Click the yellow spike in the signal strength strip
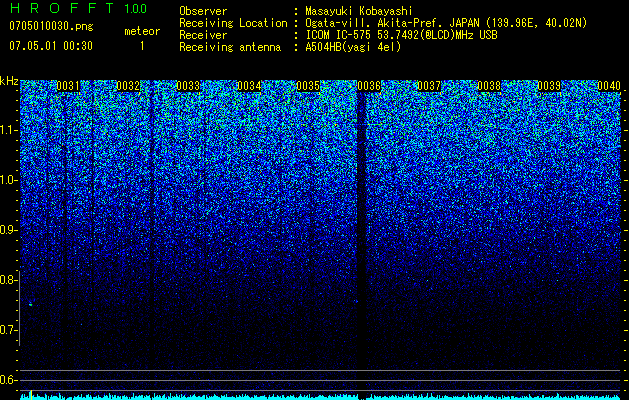Viewport: 629px width, 400px height. click(31, 395)
